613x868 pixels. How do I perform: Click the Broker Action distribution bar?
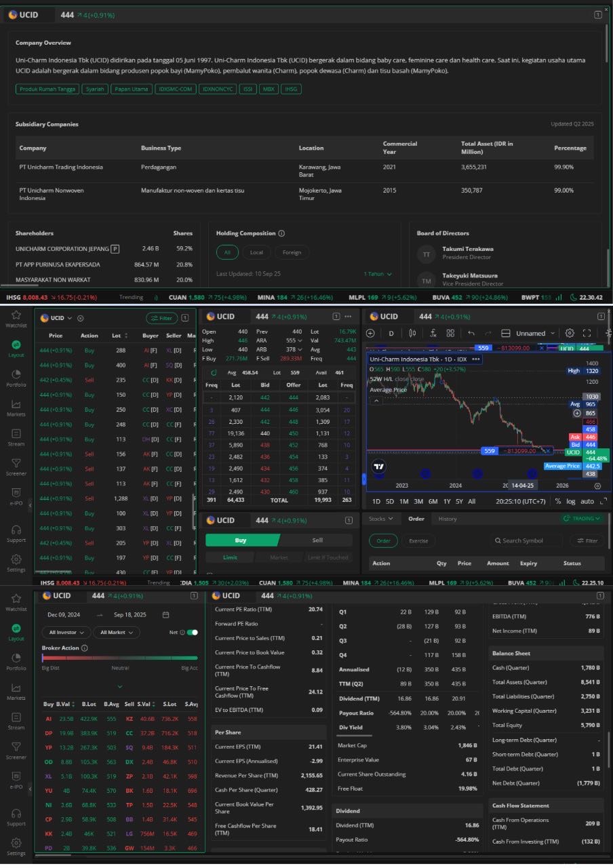coord(120,657)
